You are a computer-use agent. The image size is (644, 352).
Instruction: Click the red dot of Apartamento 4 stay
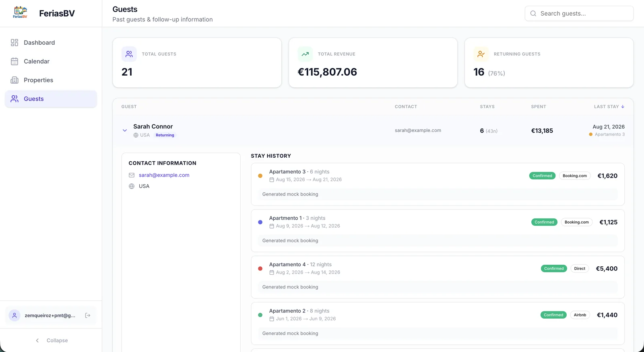pos(260,269)
